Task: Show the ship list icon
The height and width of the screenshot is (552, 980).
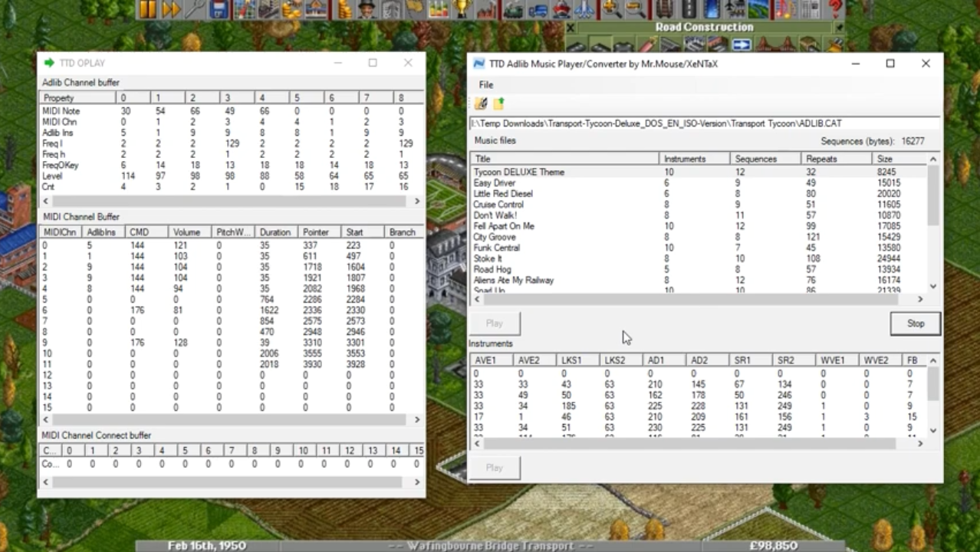Action: [562, 9]
